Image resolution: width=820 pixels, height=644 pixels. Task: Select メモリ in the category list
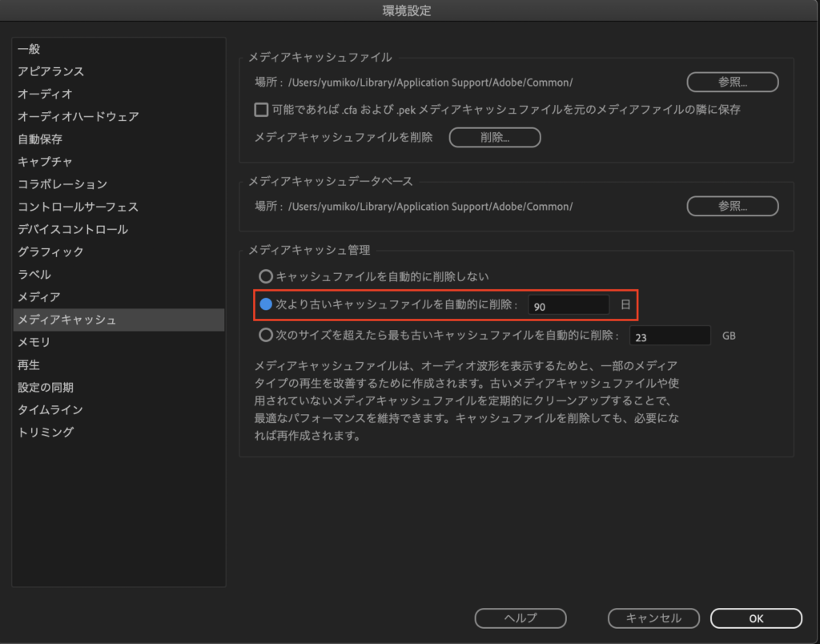click(x=34, y=342)
